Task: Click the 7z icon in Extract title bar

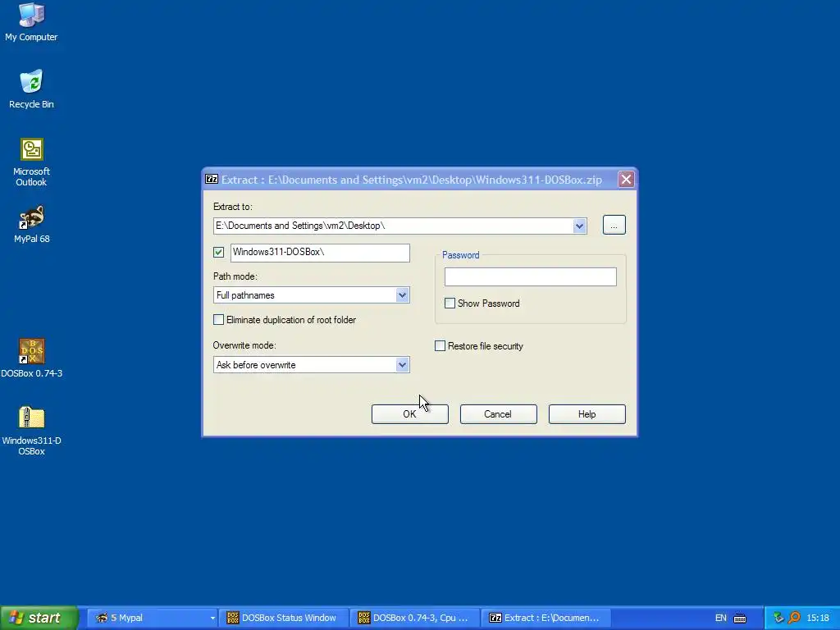Action: tap(212, 180)
